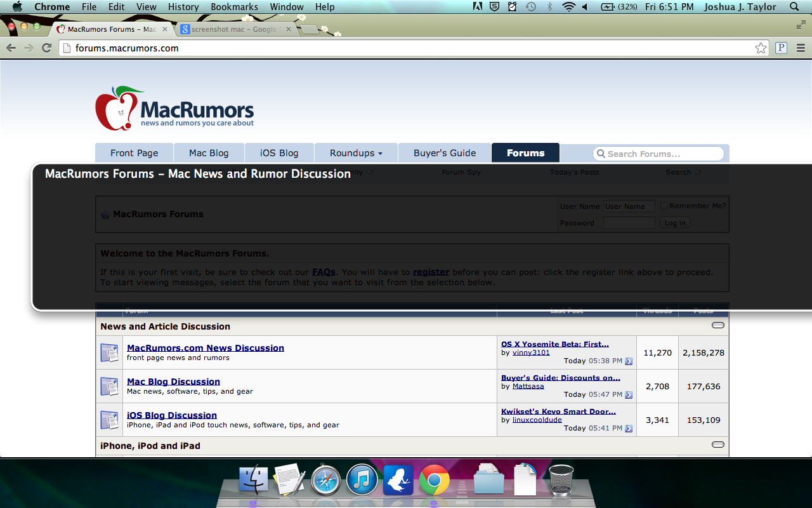Screen dimensions: 812x508
Task: Click the Adobe menu bar icon
Action: tap(477, 6)
